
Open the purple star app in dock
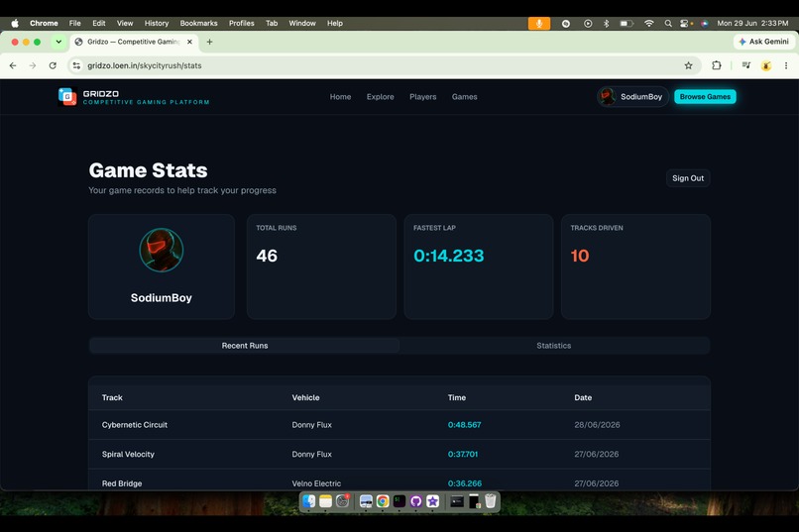432,501
